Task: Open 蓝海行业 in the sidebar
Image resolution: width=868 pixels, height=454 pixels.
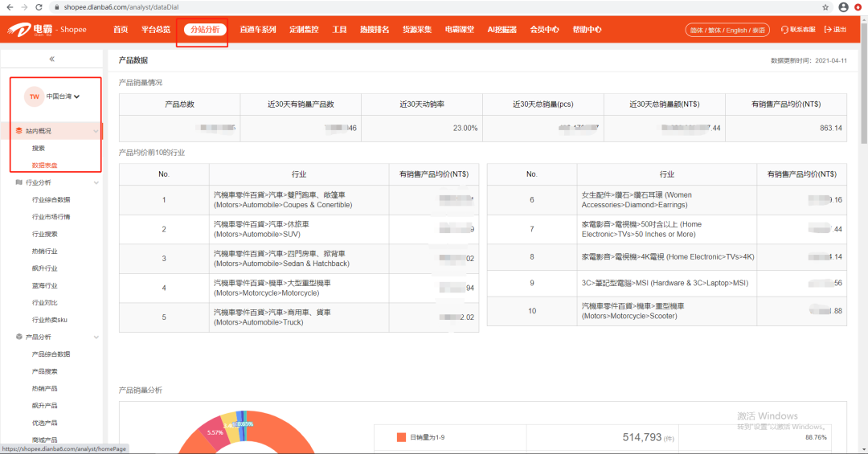Action: coord(44,285)
